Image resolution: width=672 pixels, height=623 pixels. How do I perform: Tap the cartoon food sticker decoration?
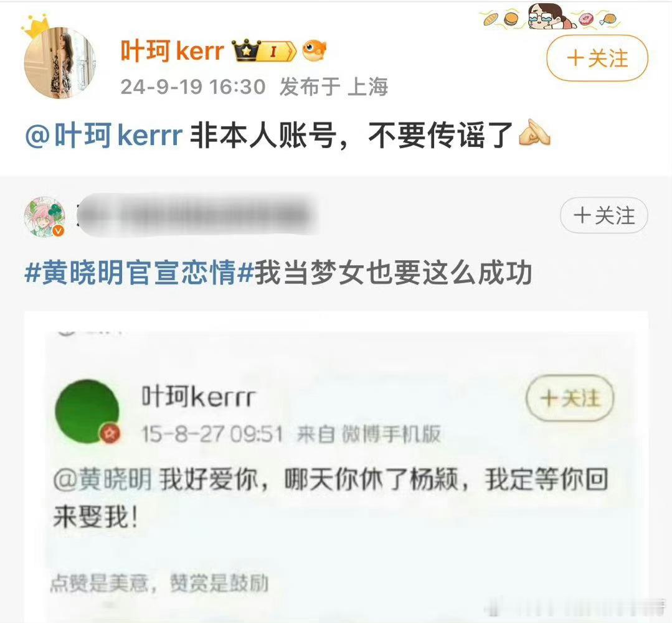tap(550, 16)
